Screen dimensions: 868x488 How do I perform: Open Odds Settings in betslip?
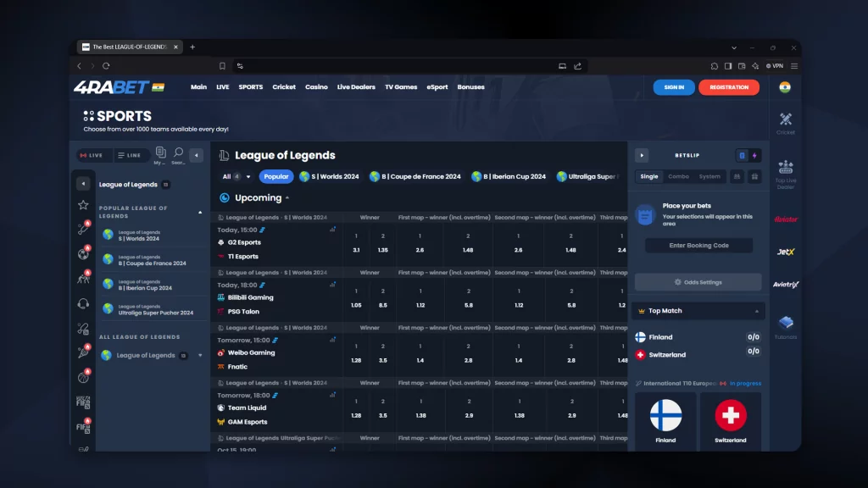pos(698,282)
